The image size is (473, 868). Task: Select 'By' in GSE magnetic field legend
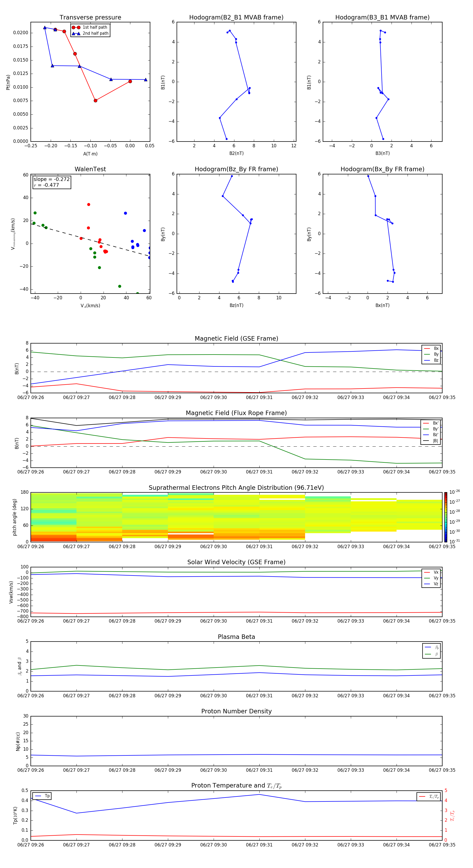pos(431,354)
